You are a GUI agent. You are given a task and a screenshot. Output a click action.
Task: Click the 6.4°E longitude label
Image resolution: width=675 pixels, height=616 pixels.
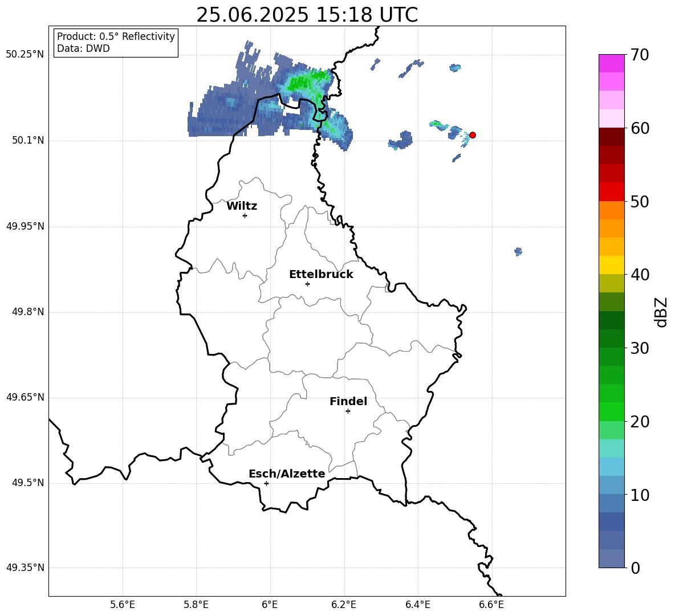(417, 605)
